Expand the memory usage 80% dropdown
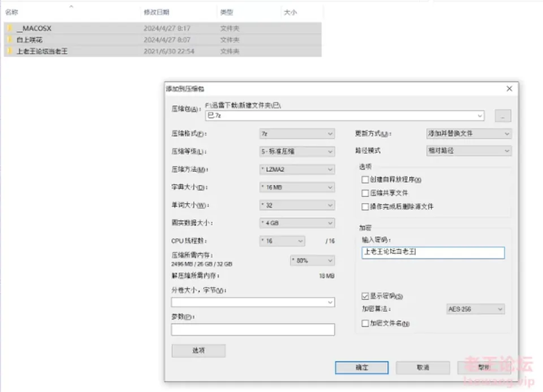This screenshot has height=392, width=543. [x=312, y=260]
